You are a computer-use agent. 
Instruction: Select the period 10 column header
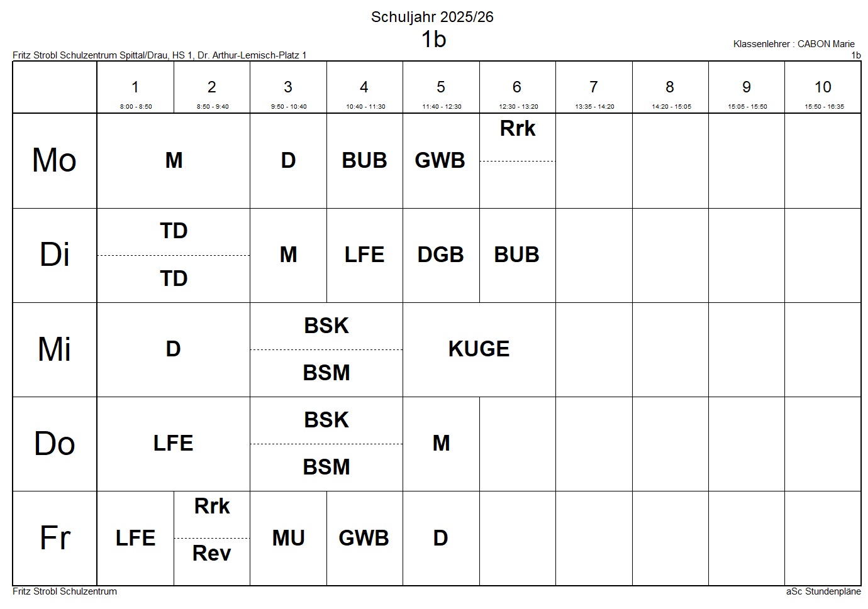822,88
